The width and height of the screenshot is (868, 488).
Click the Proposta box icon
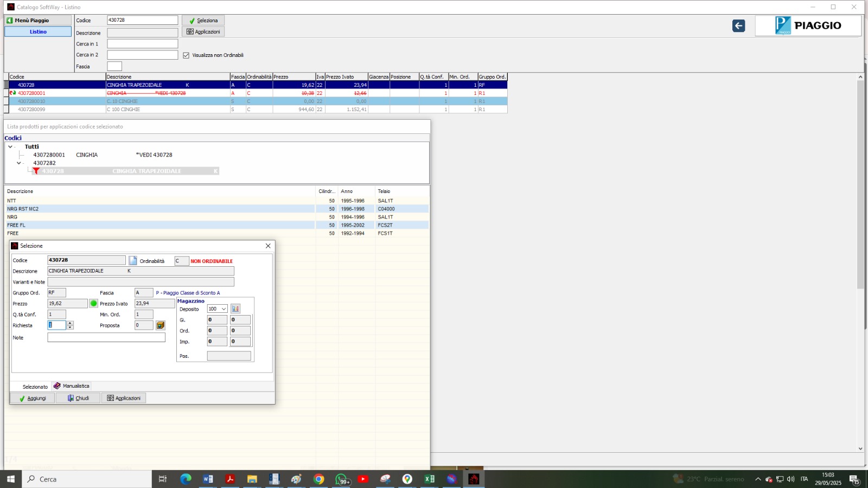[x=161, y=325]
